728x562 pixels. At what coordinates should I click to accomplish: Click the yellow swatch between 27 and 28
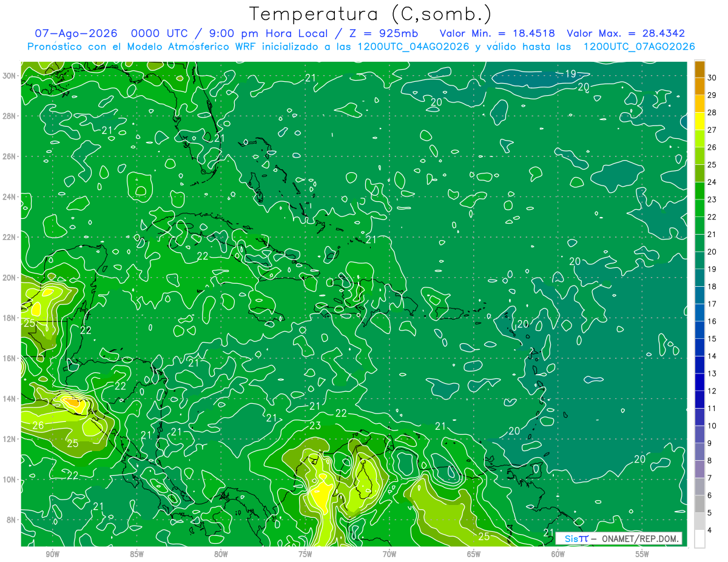pyautogui.click(x=699, y=121)
